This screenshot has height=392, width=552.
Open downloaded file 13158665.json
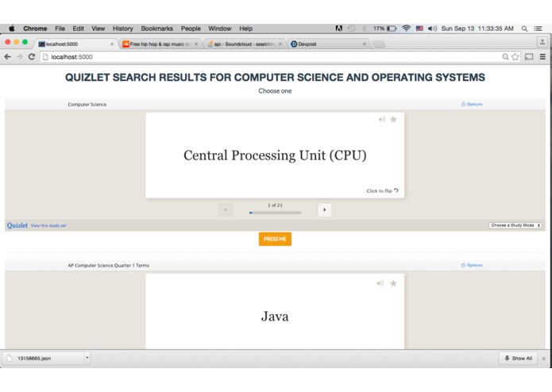coord(42,358)
